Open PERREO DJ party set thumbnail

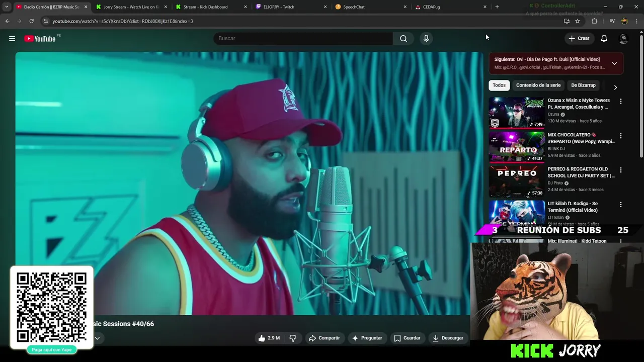click(x=517, y=182)
